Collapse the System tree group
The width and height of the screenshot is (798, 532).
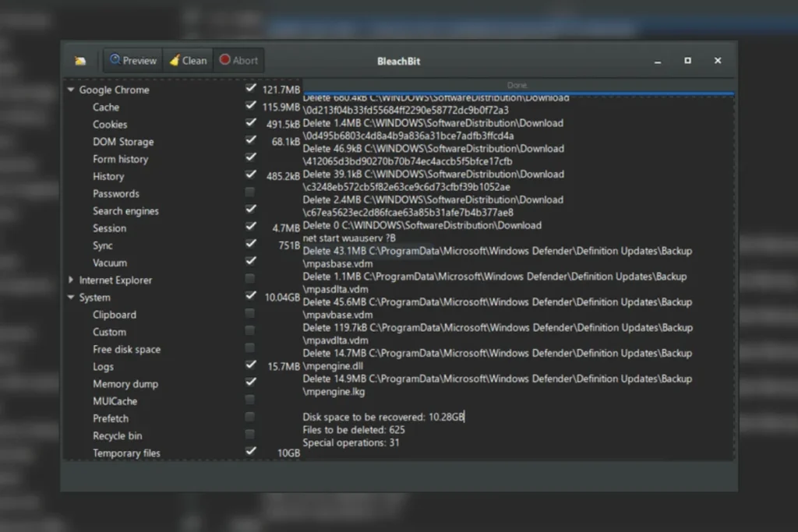(x=71, y=298)
